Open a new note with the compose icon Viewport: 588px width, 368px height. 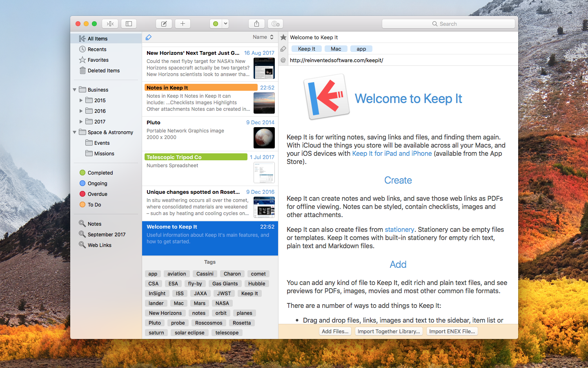click(164, 23)
